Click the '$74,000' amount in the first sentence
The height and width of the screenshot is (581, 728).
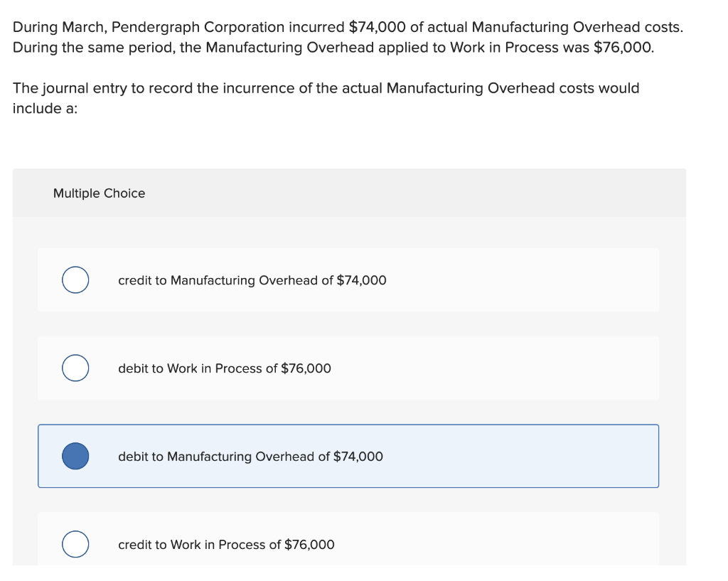pyautogui.click(x=377, y=28)
